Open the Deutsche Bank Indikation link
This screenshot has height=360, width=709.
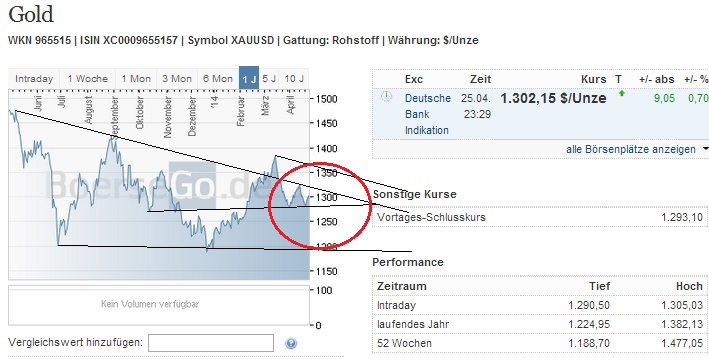(428, 114)
